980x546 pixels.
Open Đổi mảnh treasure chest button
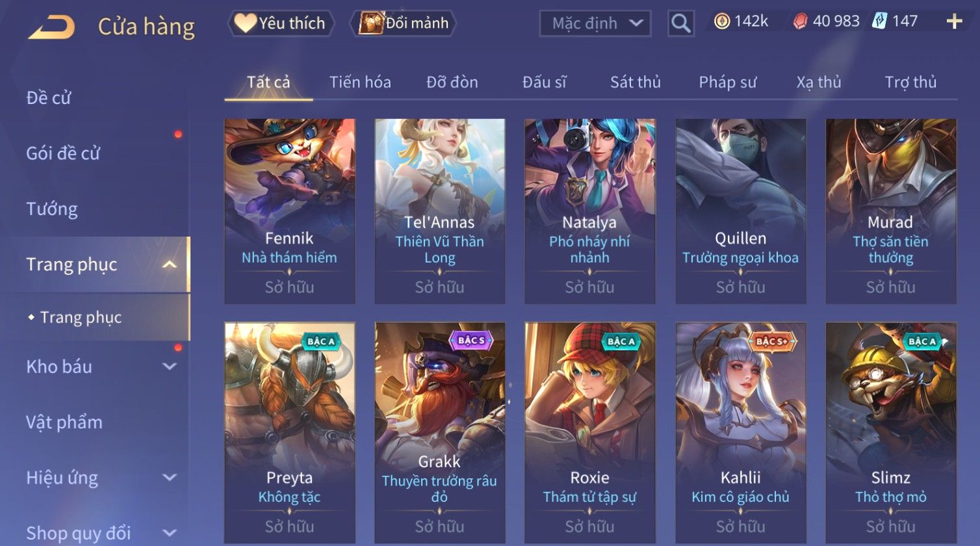[404, 23]
